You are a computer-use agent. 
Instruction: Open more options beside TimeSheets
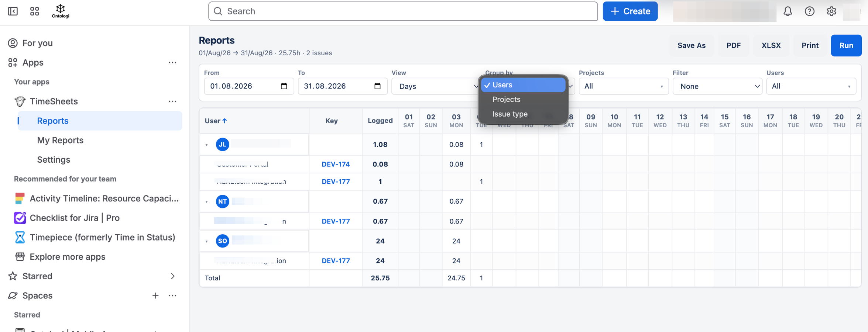coord(172,101)
